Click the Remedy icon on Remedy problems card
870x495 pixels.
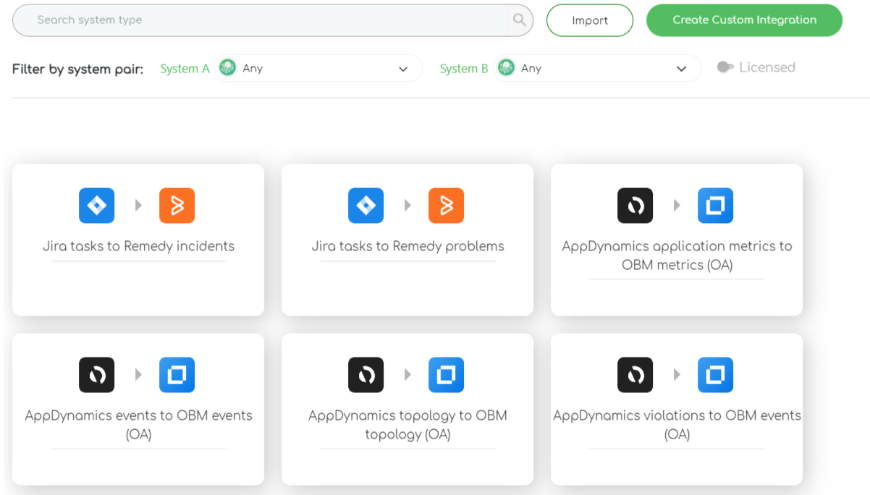446,205
